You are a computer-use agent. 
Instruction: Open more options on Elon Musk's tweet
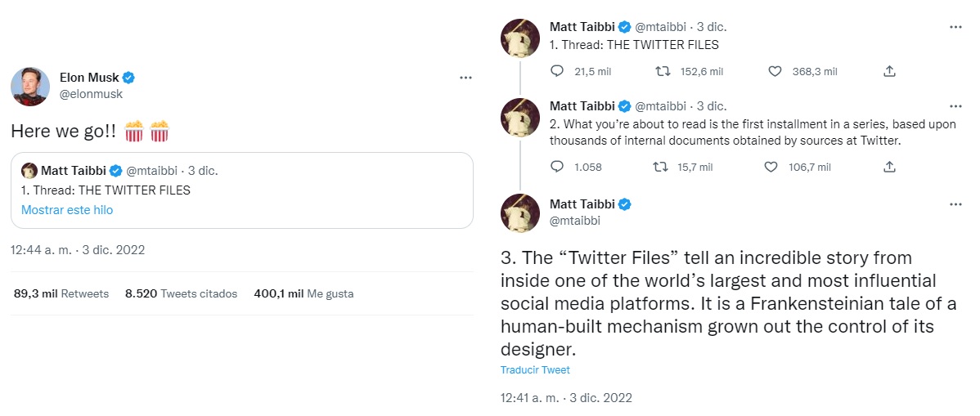[465, 78]
